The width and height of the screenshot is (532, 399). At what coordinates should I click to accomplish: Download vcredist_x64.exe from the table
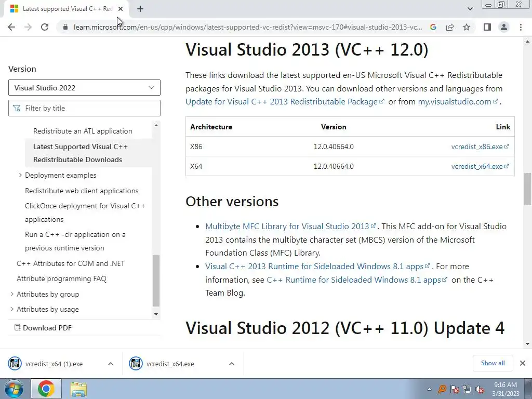pyautogui.click(x=480, y=166)
